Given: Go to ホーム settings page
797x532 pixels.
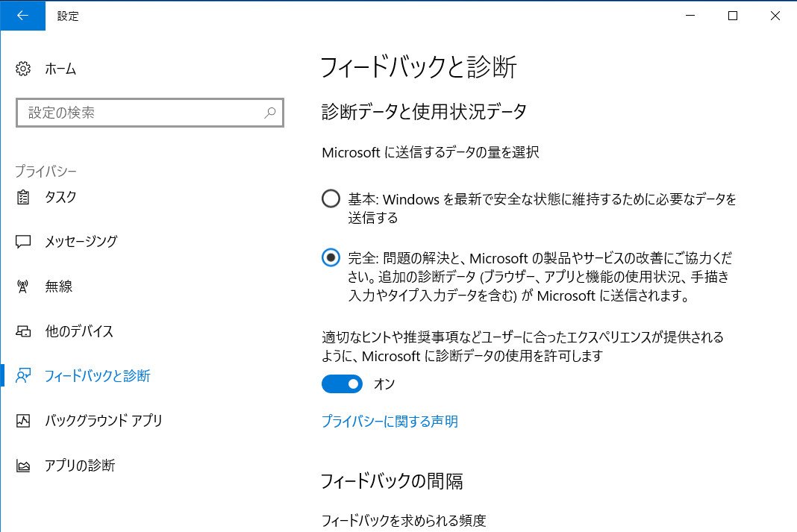Looking at the screenshot, I should click(x=60, y=69).
